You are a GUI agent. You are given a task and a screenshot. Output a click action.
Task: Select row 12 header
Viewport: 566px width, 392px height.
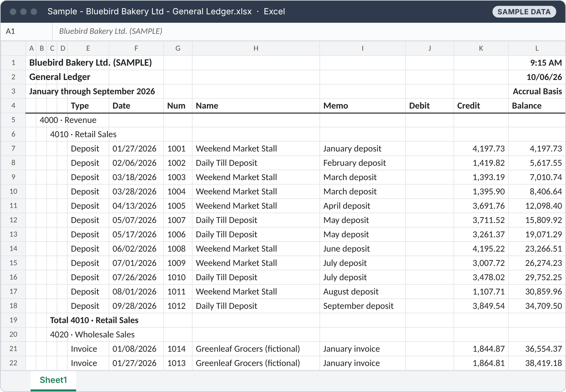pos(13,220)
